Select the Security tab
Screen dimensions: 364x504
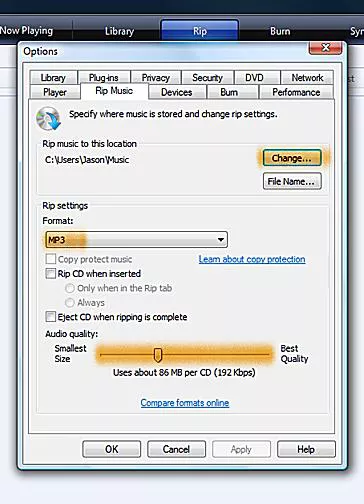tap(207, 78)
